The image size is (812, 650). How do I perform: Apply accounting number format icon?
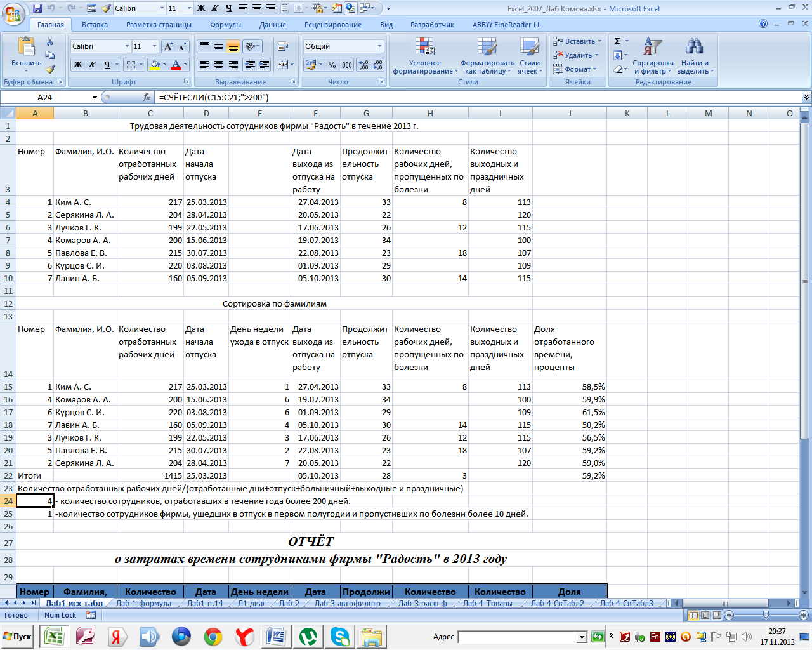(x=310, y=65)
